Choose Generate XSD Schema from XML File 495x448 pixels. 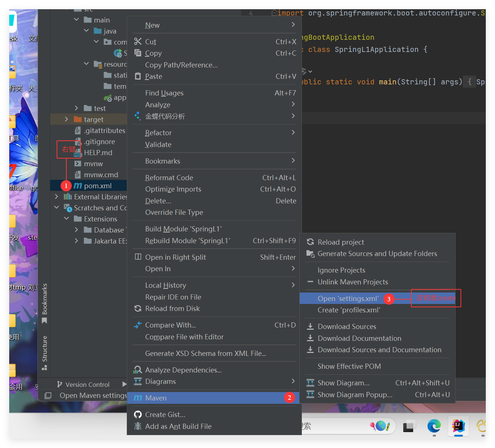pyautogui.click(x=214, y=353)
